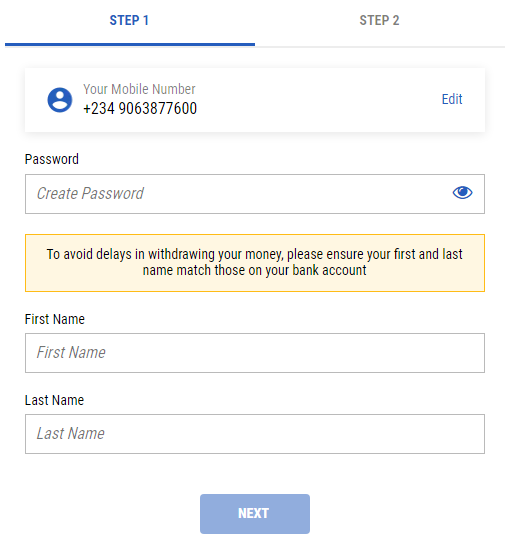Viewport: 518px width, 539px height.
Task: Click the Your Mobile Number caption
Action: pyautogui.click(x=139, y=89)
